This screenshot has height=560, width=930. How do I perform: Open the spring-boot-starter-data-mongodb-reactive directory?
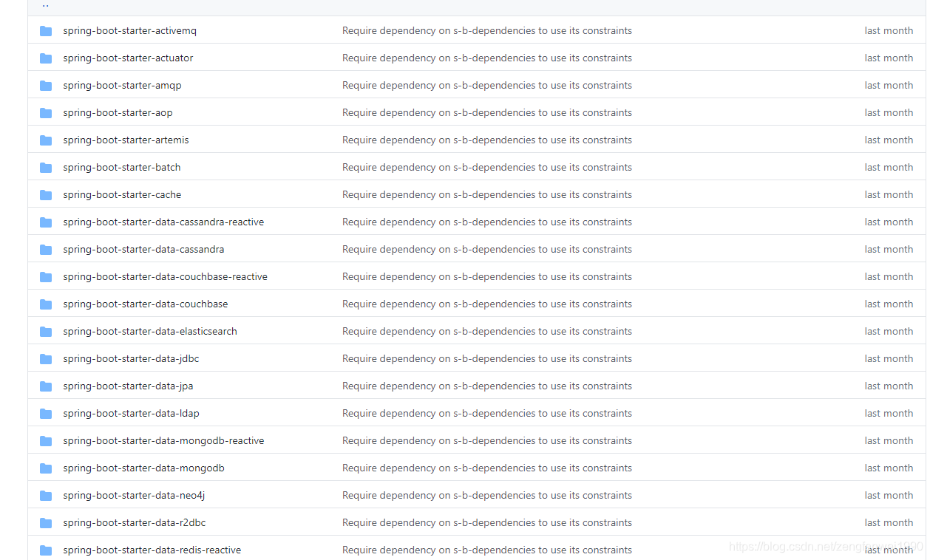(x=163, y=441)
